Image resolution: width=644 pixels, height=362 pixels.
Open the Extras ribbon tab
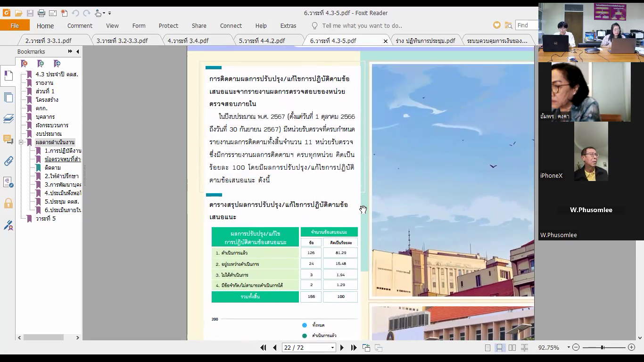click(x=289, y=26)
